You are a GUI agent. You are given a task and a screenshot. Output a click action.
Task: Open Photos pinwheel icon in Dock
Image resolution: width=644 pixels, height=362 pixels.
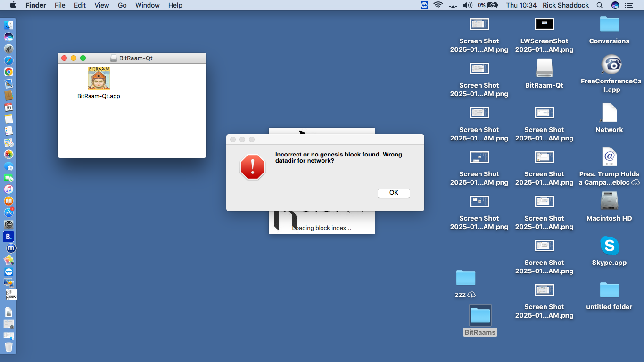pos(8,154)
